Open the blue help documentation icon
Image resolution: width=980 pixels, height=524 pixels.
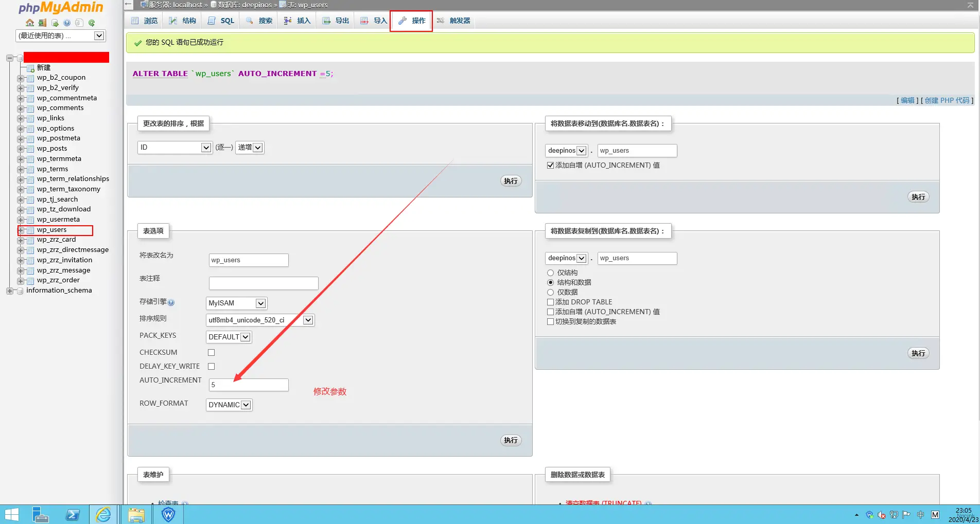pyautogui.click(x=67, y=23)
